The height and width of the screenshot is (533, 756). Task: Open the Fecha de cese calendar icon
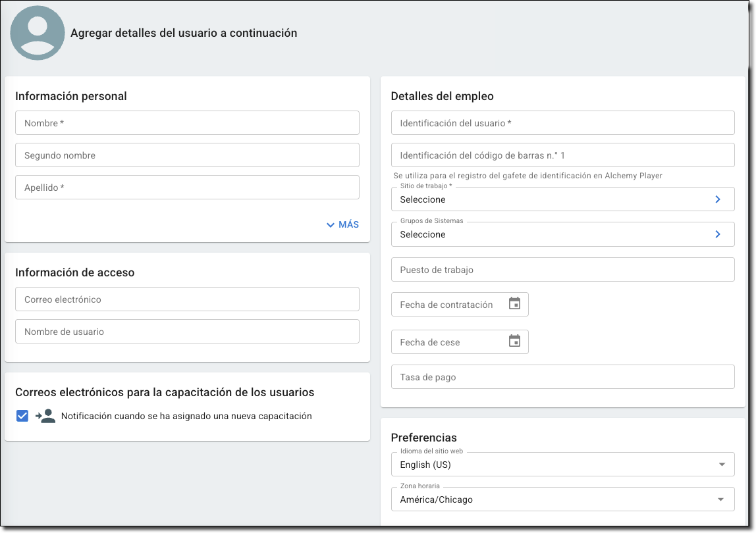(514, 342)
